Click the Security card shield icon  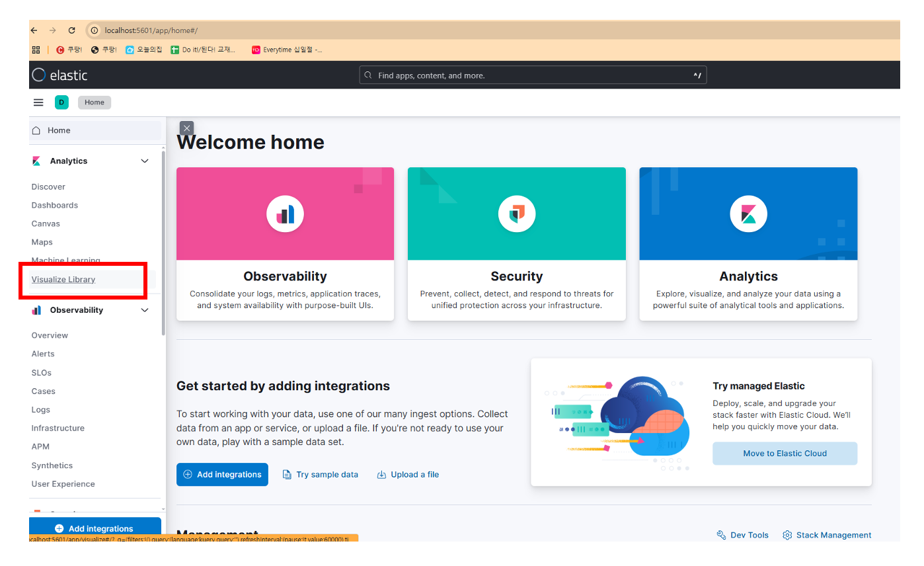[517, 214]
